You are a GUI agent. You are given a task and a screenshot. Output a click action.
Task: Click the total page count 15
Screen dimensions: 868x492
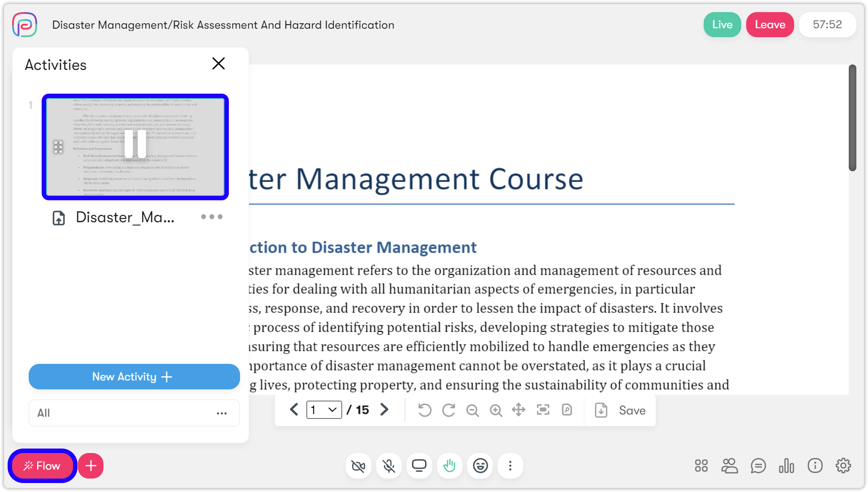click(x=362, y=410)
